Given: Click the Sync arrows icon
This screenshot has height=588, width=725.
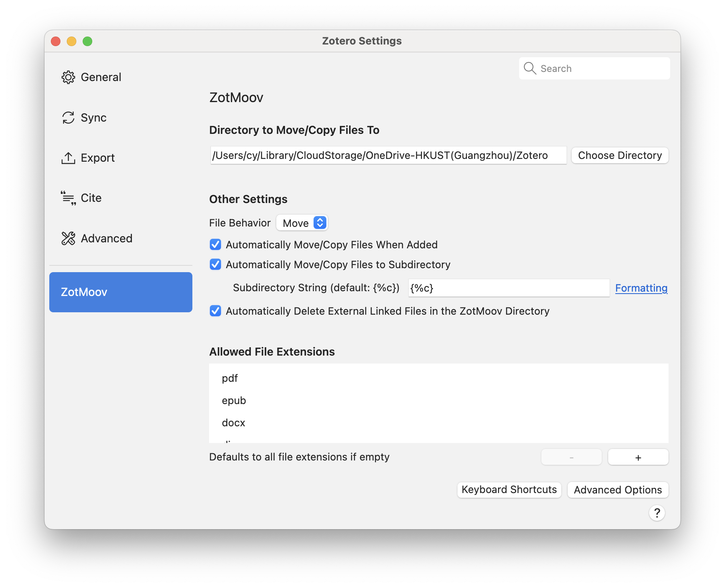Looking at the screenshot, I should point(68,118).
